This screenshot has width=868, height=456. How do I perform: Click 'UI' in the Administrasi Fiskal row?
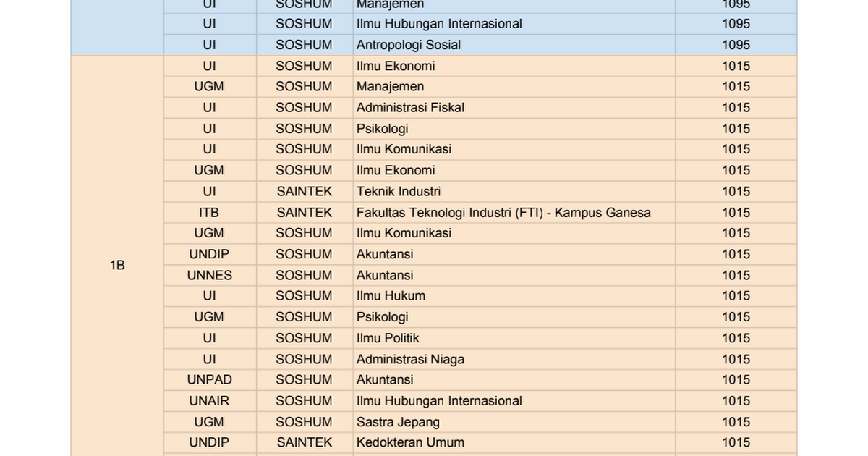[209, 107]
